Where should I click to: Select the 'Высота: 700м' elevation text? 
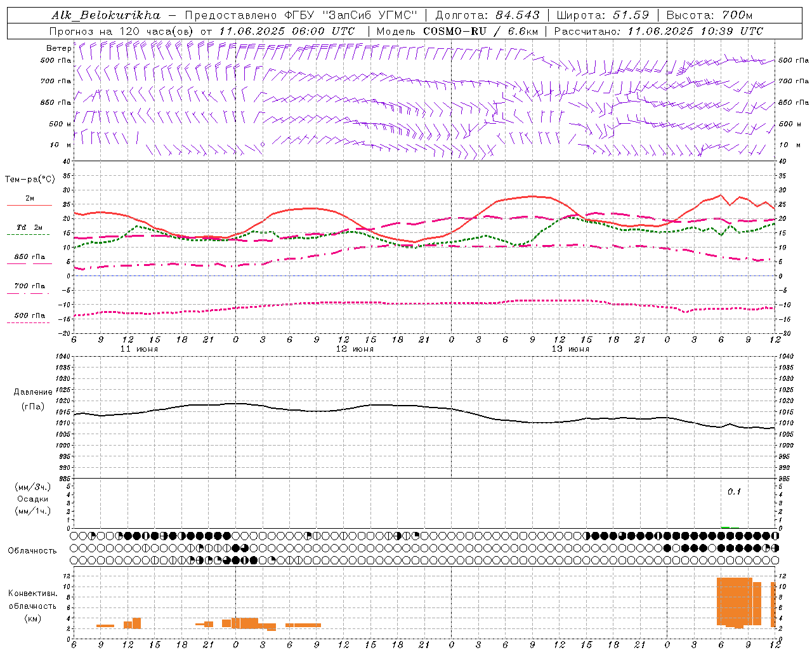coord(709,15)
